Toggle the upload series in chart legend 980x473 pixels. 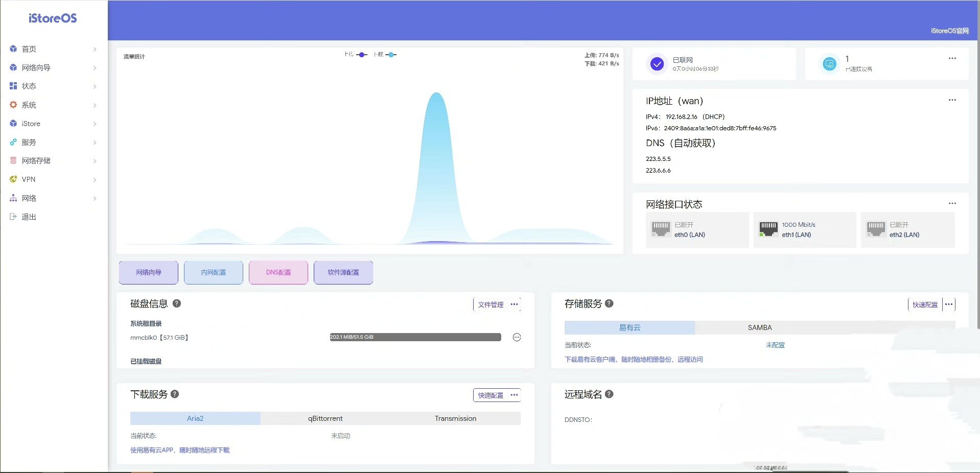356,54
